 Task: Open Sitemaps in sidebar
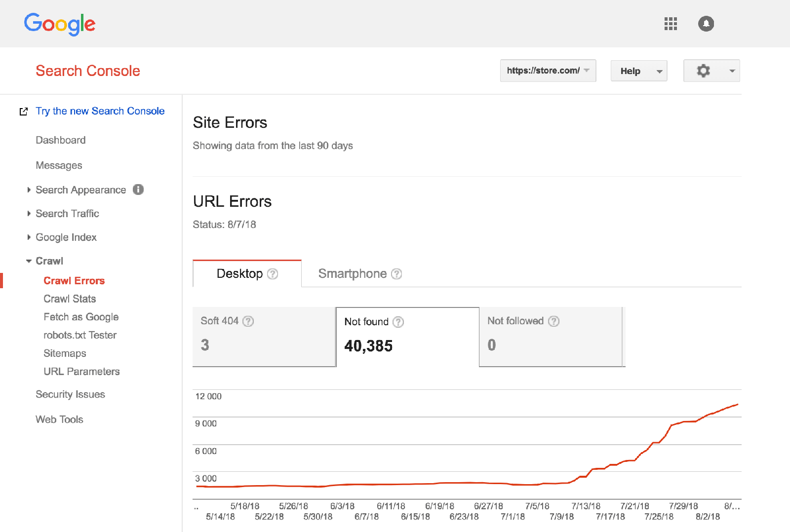(65, 353)
